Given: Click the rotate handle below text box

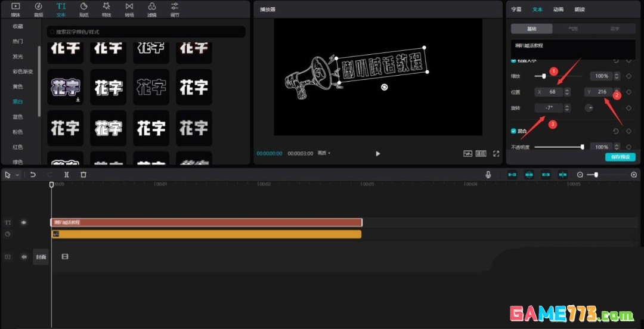Looking at the screenshot, I should [384, 87].
